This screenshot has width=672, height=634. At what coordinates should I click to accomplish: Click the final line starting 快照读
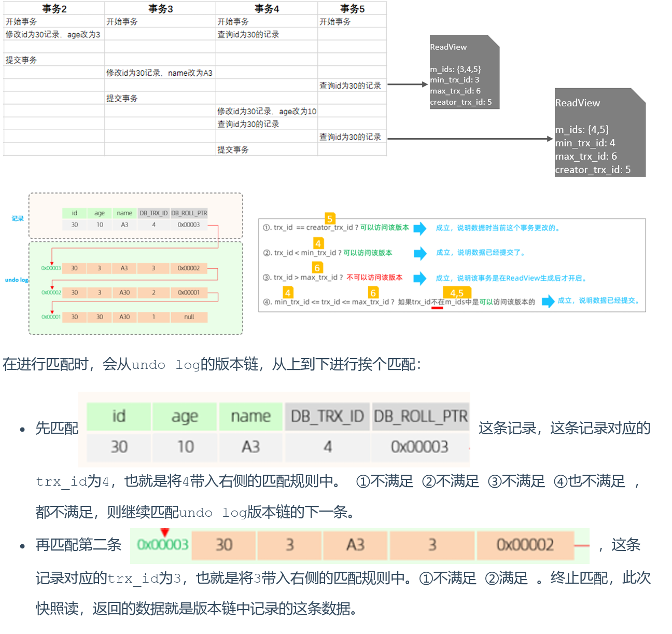pos(197,609)
